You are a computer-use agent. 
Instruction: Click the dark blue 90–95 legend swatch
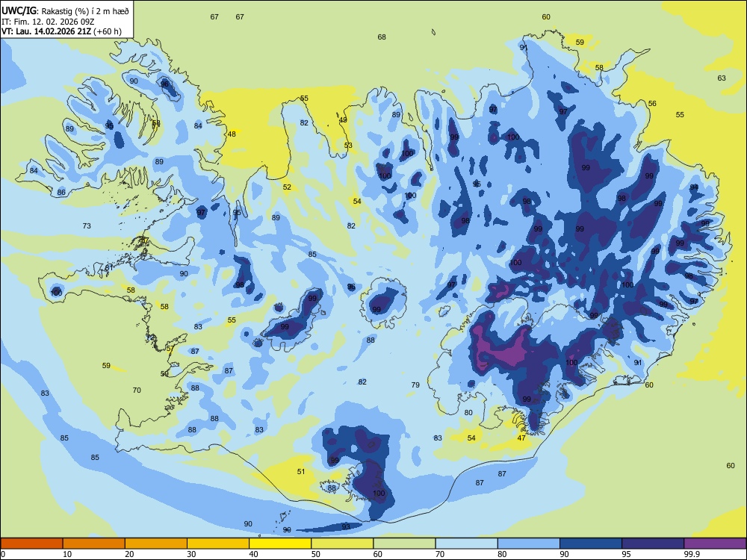point(591,544)
